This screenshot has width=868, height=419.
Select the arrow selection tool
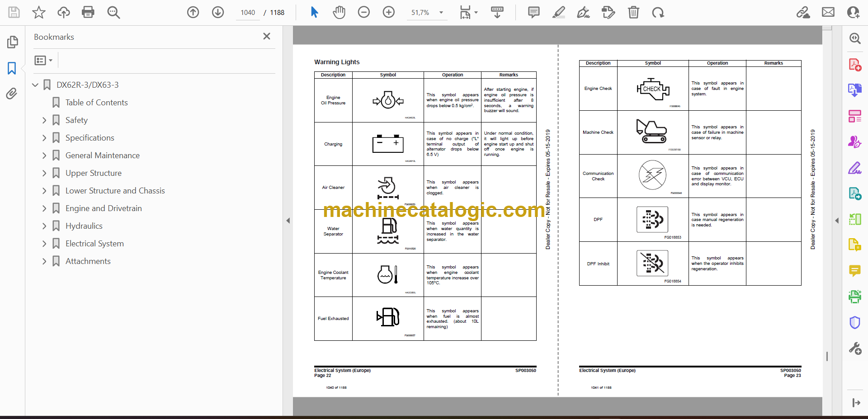[x=315, y=12]
